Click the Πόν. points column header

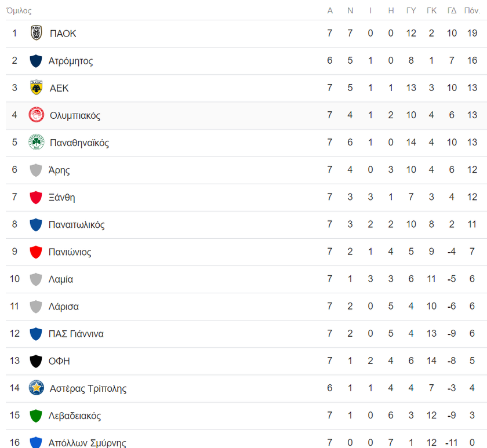pos(472,10)
